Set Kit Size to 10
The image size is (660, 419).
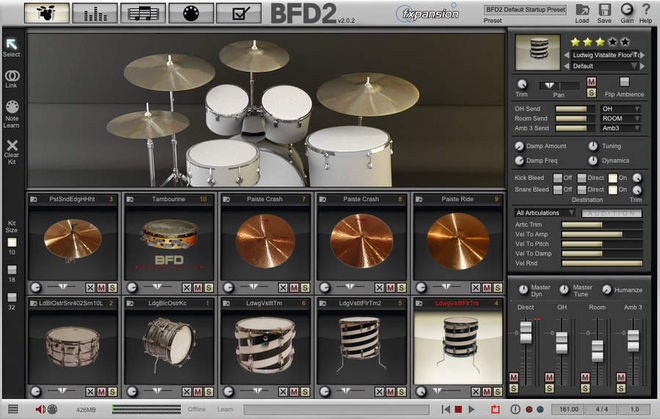[12, 242]
